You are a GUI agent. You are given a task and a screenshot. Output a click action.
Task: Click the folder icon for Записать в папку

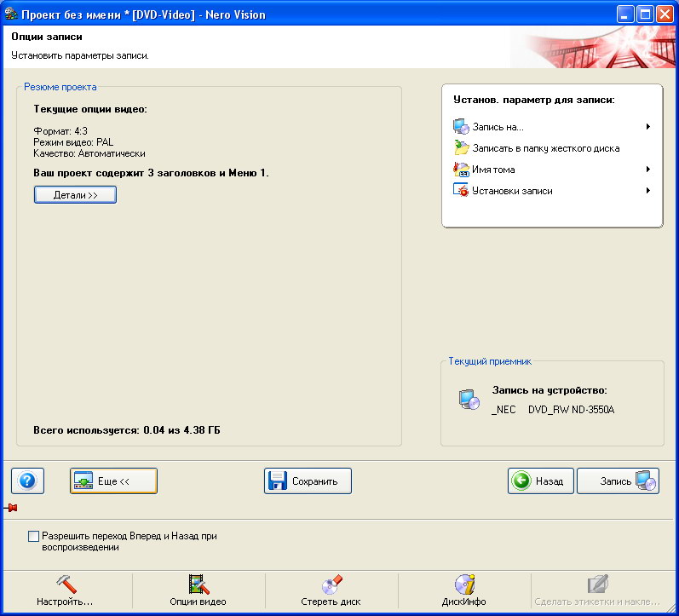[x=461, y=147]
